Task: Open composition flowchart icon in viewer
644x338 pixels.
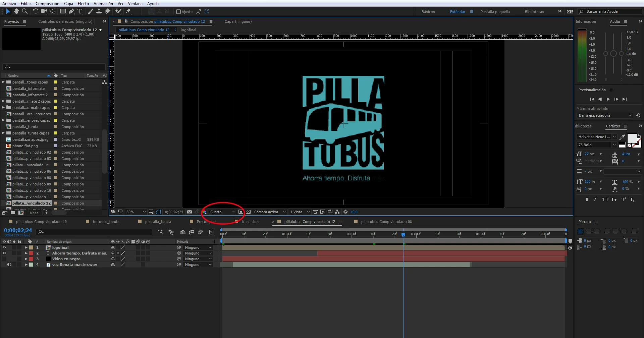Action: [337, 212]
